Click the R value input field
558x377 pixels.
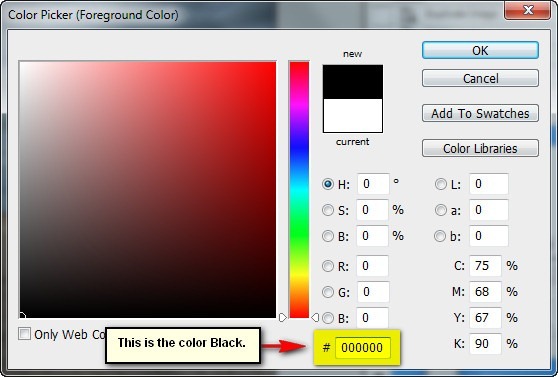[x=372, y=266]
